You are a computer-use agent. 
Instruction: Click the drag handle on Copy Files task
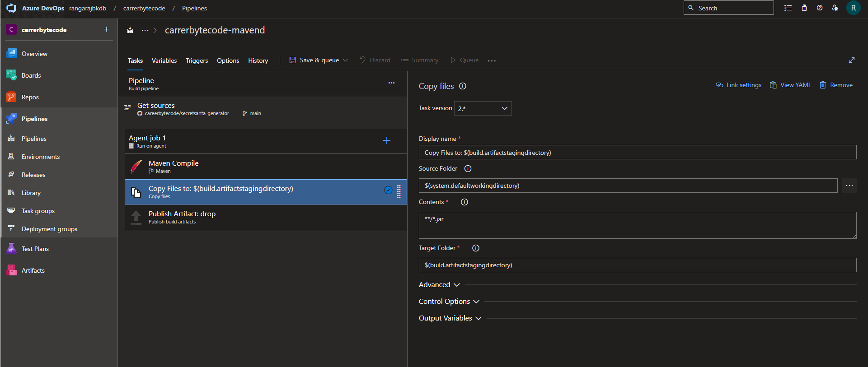(399, 192)
